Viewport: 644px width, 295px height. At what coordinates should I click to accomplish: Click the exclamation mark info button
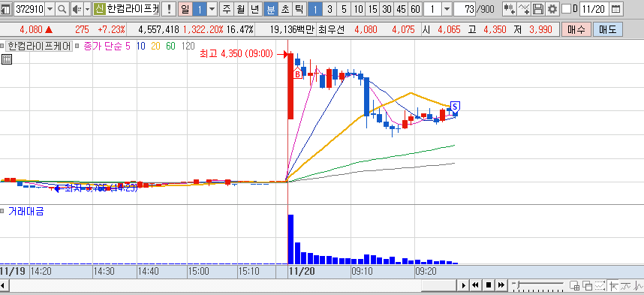click(x=169, y=8)
